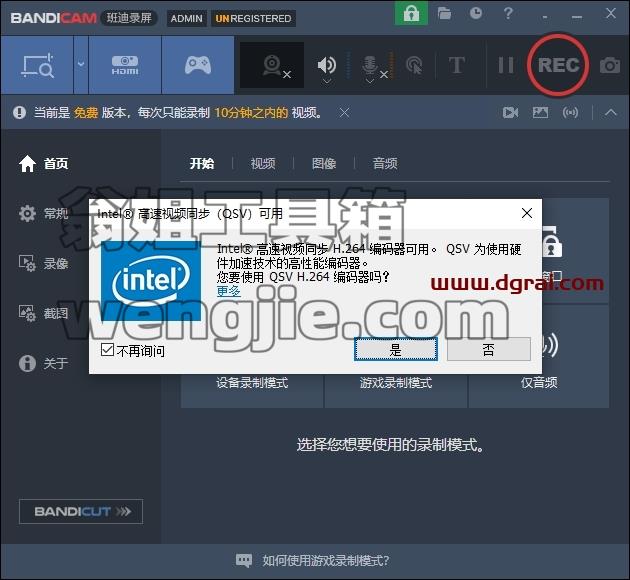This screenshot has width=630, height=580.
Task: Select HDMI device recording mode
Action: (125, 65)
